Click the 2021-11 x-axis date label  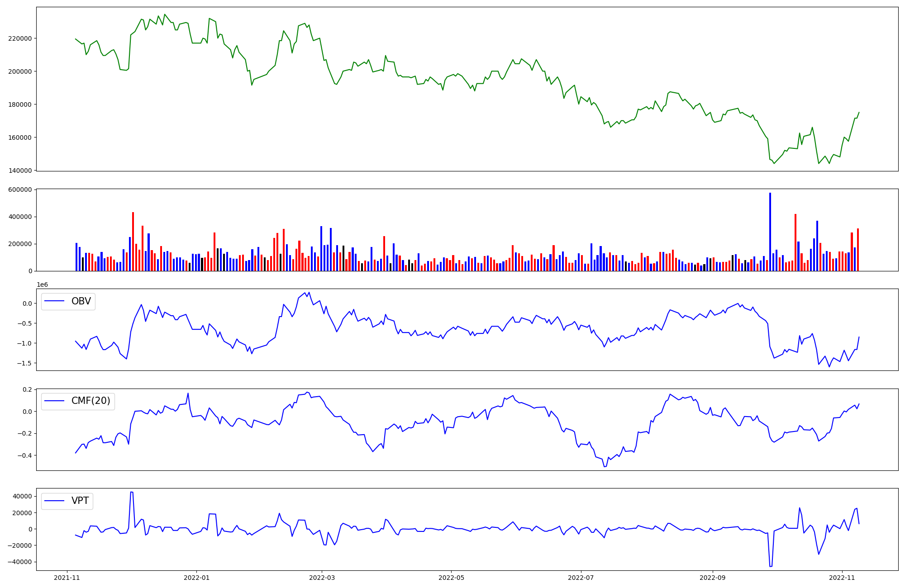pos(67,578)
